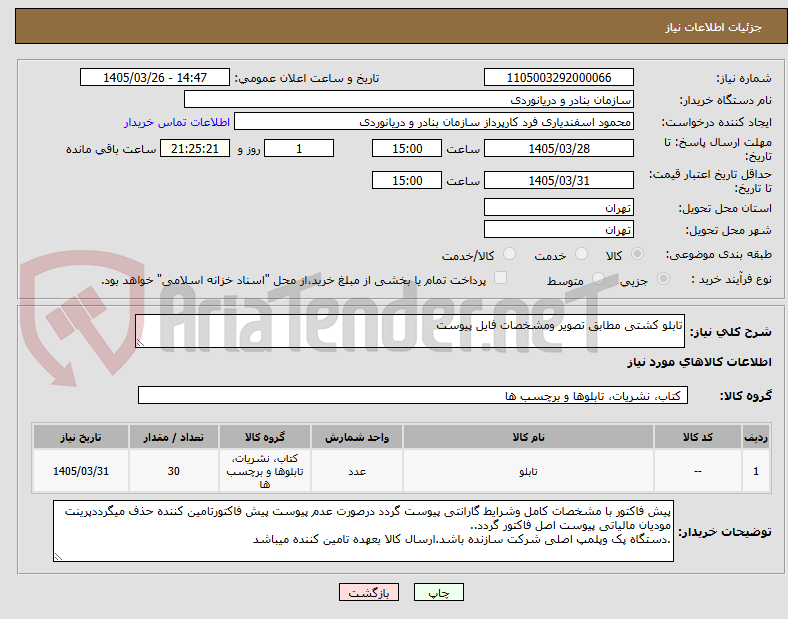The height and width of the screenshot is (619, 788).
Task: Click the general description textarea تابلو کشتی
Action: coord(410,331)
